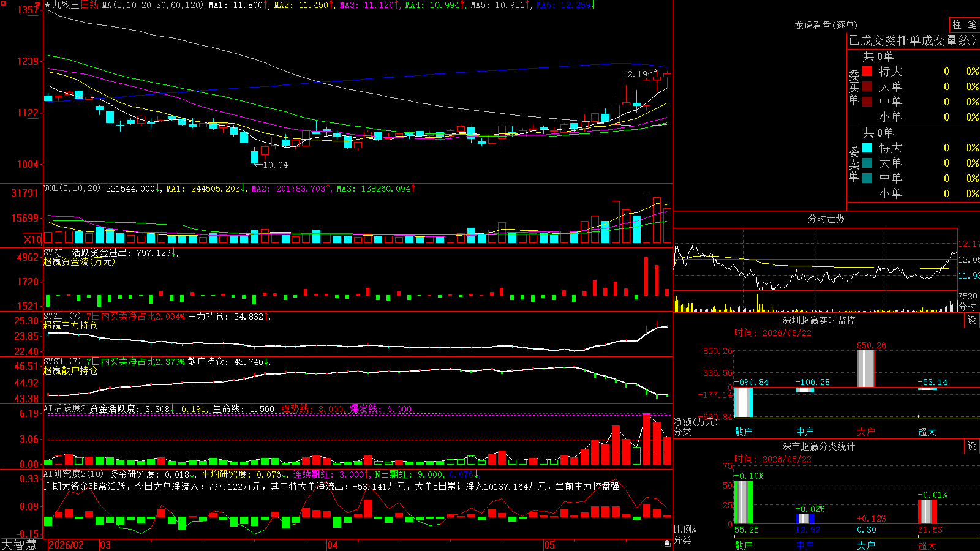Click the dark red 大单 buy order swatch
The image size is (980, 551).
867,86
